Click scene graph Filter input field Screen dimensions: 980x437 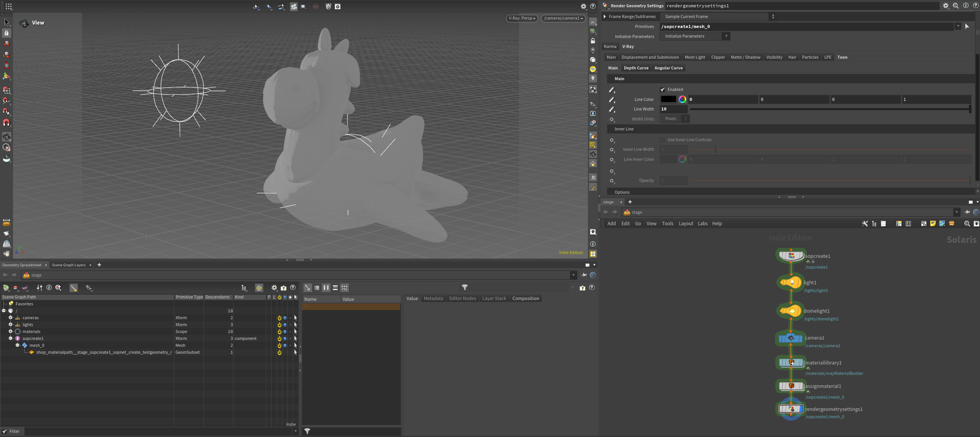coord(158,431)
